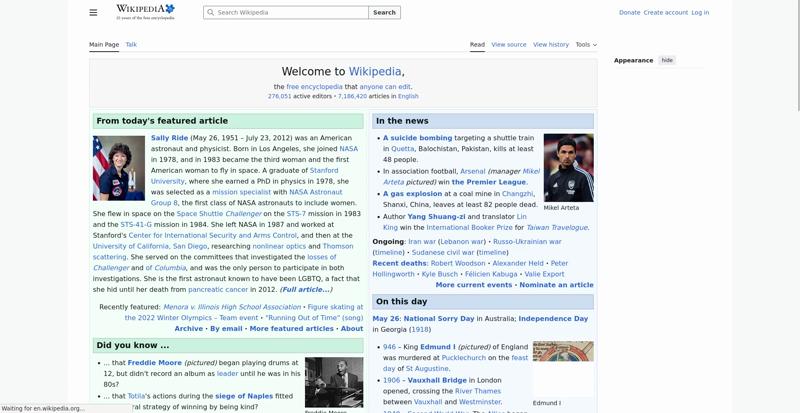Open the View history tab

click(551, 44)
